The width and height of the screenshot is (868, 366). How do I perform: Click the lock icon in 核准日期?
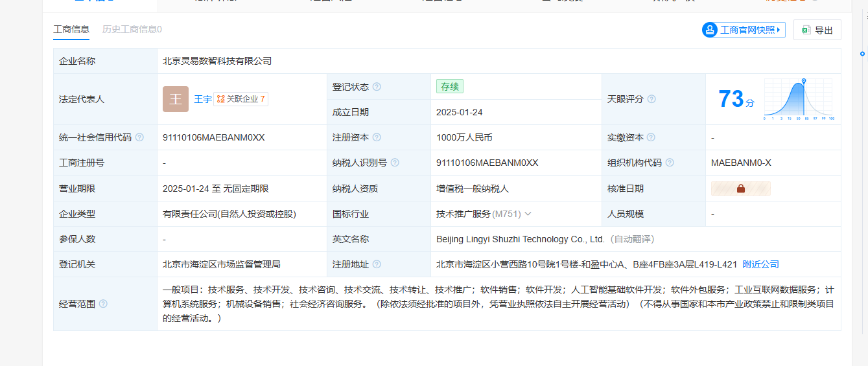pos(740,189)
